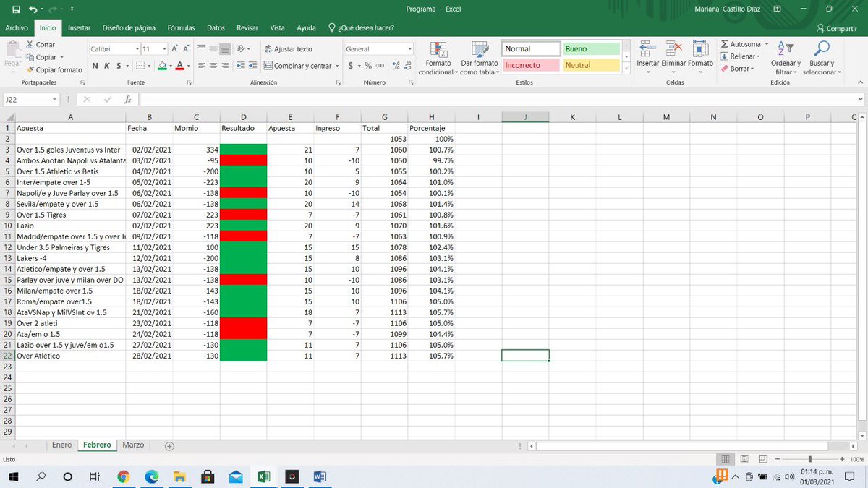The height and width of the screenshot is (488, 868).
Task: Click the zoom level slider handle
Action: pos(810,459)
